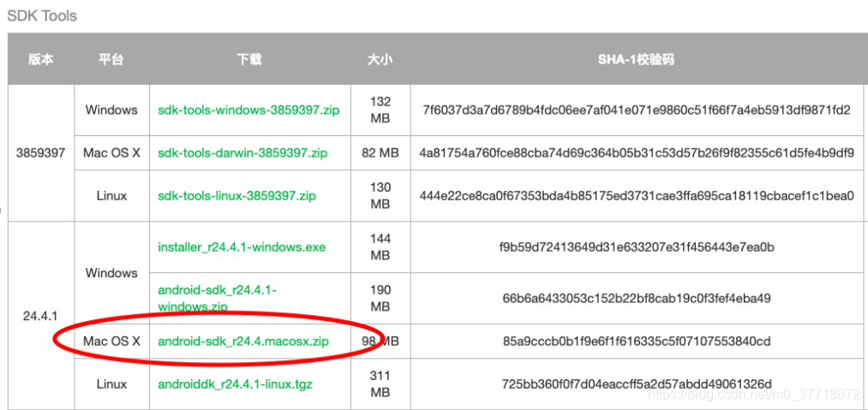This screenshot has width=868, height=410.
Task: Download sdk-tools-darwin-3859397.zip
Action: (x=243, y=152)
